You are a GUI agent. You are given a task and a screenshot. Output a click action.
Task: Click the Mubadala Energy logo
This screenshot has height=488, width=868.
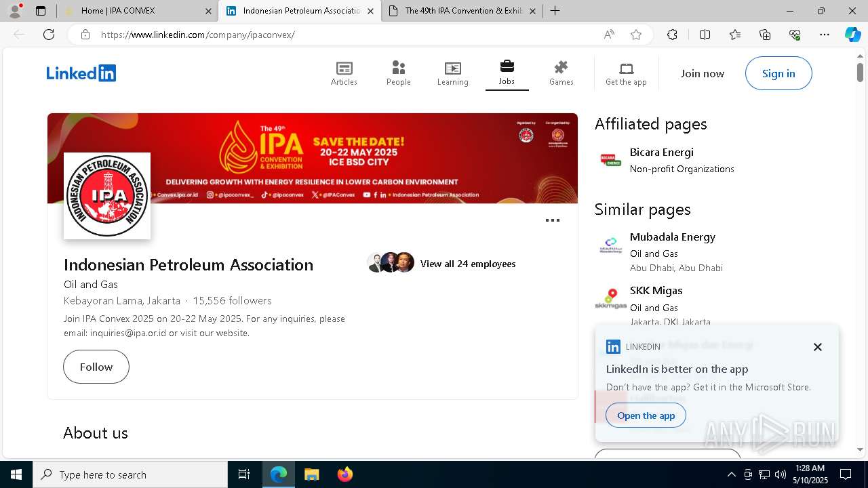[611, 245]
